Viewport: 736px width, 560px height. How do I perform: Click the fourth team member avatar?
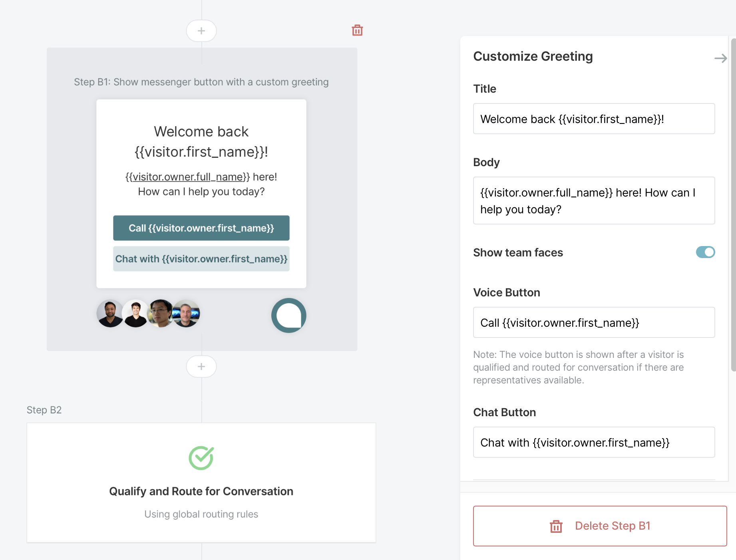pyautogui.click(x=186, y=314)
